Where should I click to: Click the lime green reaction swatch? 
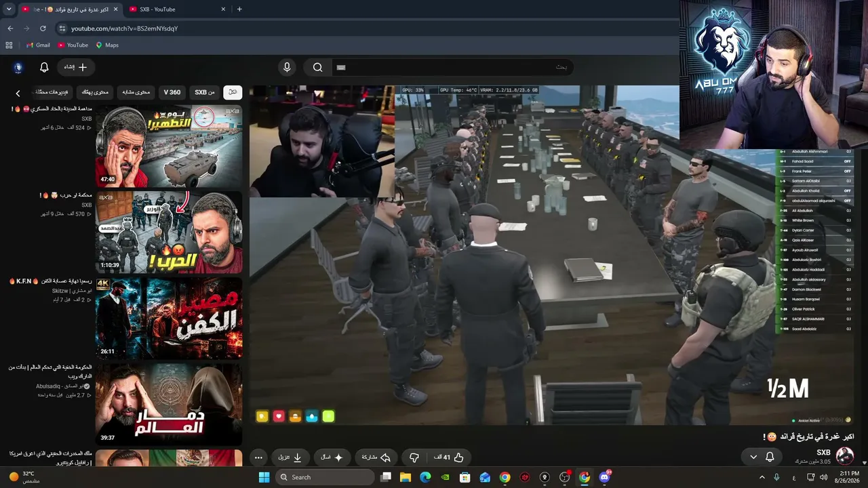click(x=328, y=416)
